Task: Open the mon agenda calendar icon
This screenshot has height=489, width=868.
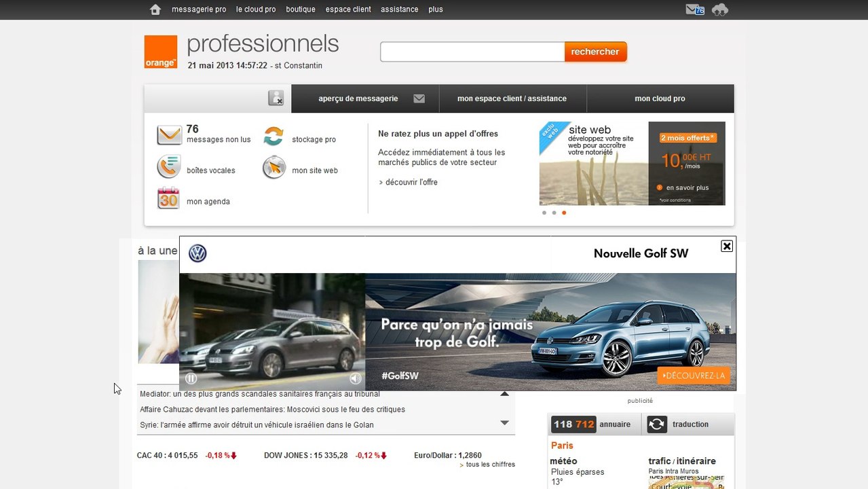Action: click(x=168, y=198)
